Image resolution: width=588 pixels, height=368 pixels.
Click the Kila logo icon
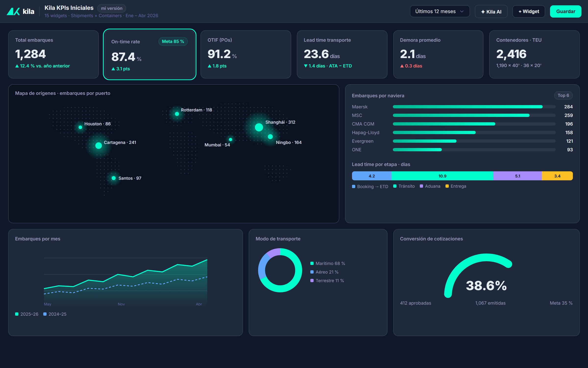tap(13, 11)
